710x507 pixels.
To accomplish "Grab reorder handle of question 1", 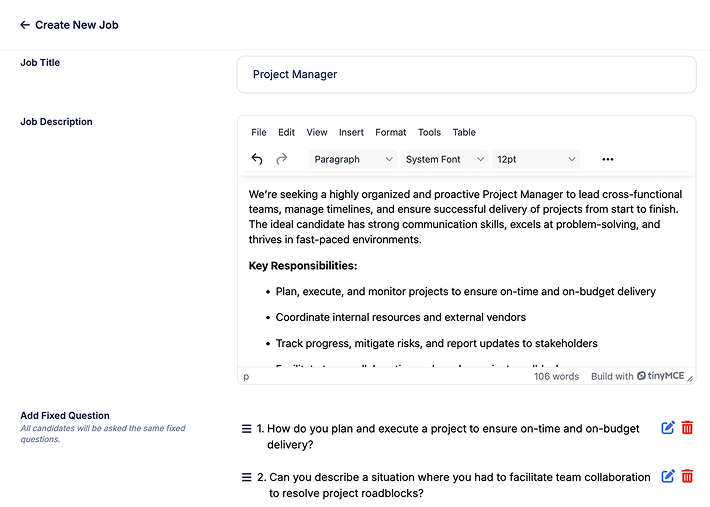I will (246, 429).
